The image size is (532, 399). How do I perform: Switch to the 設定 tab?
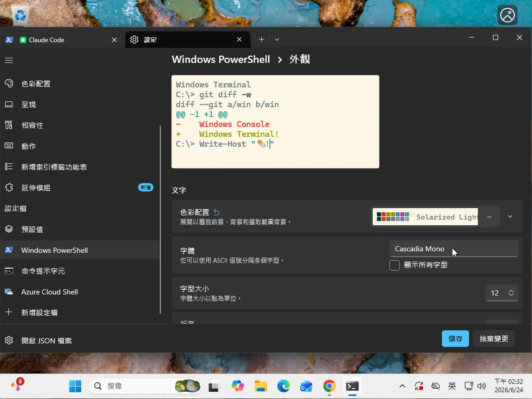[x=188, y=40]
